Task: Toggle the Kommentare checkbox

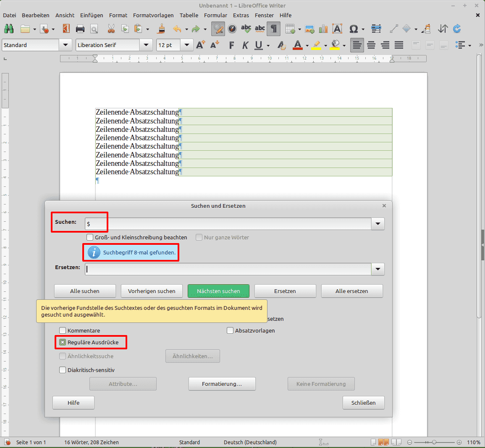Action: (63, 330)
